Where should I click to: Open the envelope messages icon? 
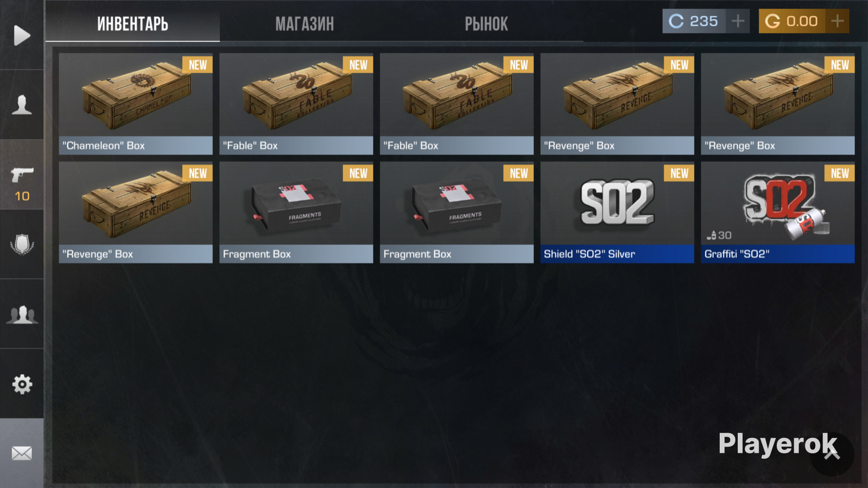[x=22, y=453]
